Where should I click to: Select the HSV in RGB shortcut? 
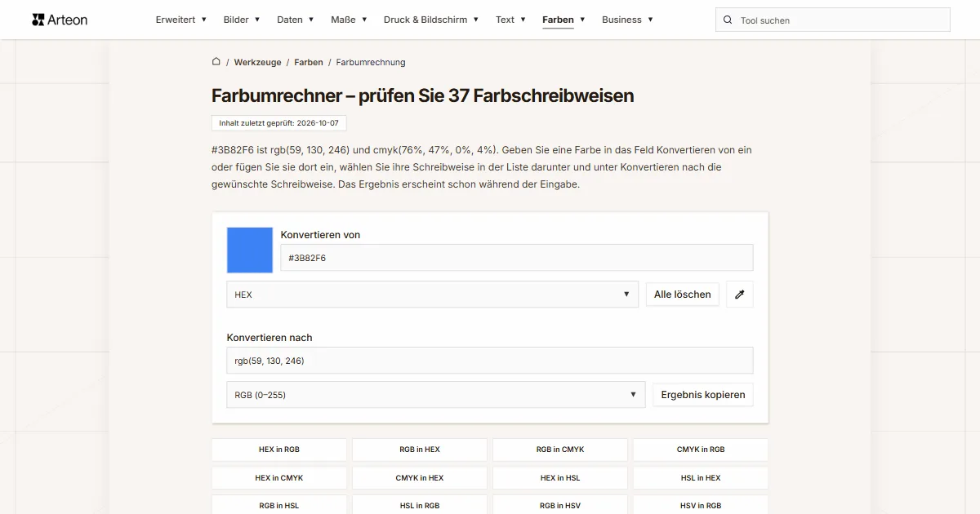[701, 506]
